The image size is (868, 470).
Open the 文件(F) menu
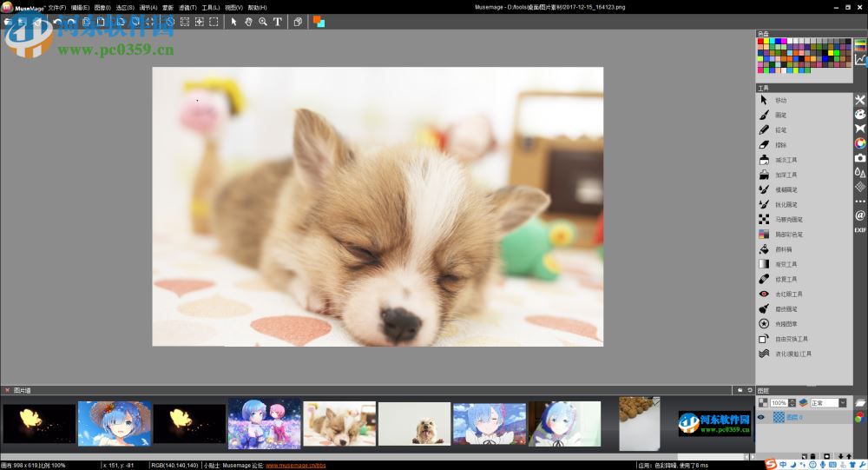(57, 7)
